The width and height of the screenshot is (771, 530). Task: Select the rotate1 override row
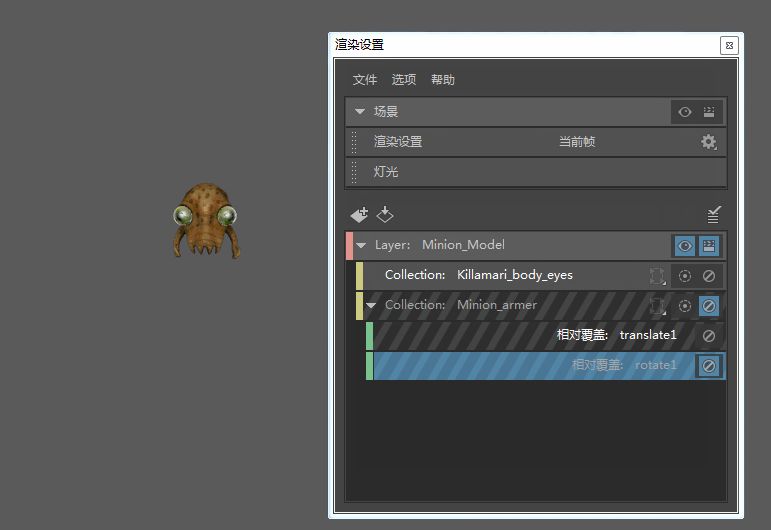click(546, 365)
